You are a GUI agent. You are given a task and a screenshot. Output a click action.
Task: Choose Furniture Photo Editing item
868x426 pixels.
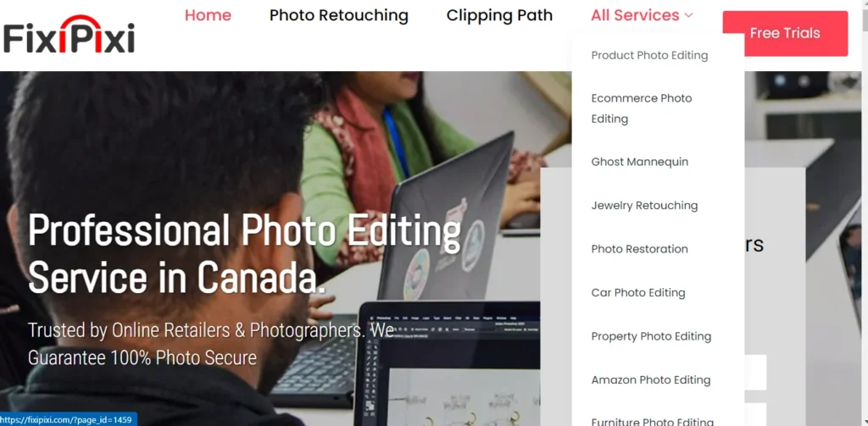pyautogui.click(x=652, y=422)
